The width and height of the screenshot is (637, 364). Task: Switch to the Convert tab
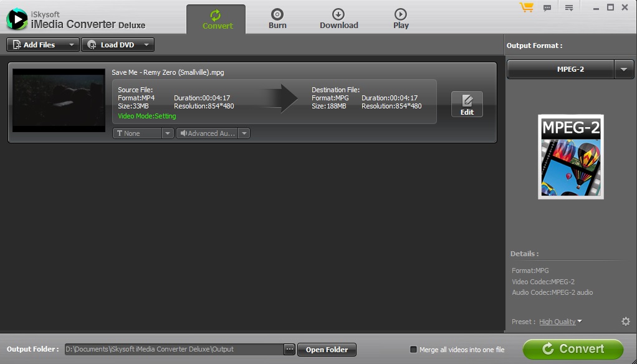pos(216,19)
